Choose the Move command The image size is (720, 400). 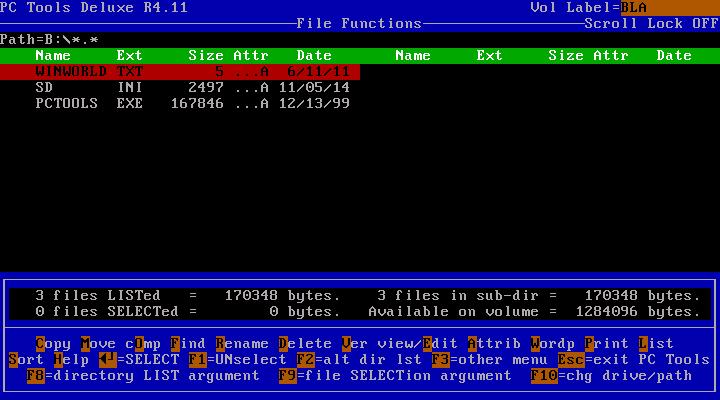point(98,343)
